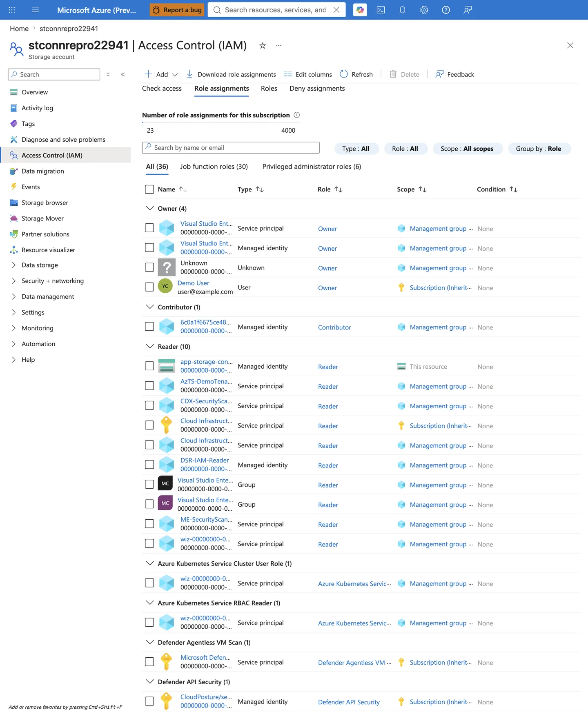The image size is (588, 712).
Task: Launch Cloud Shell from the top bar
Action: [381, 10]
